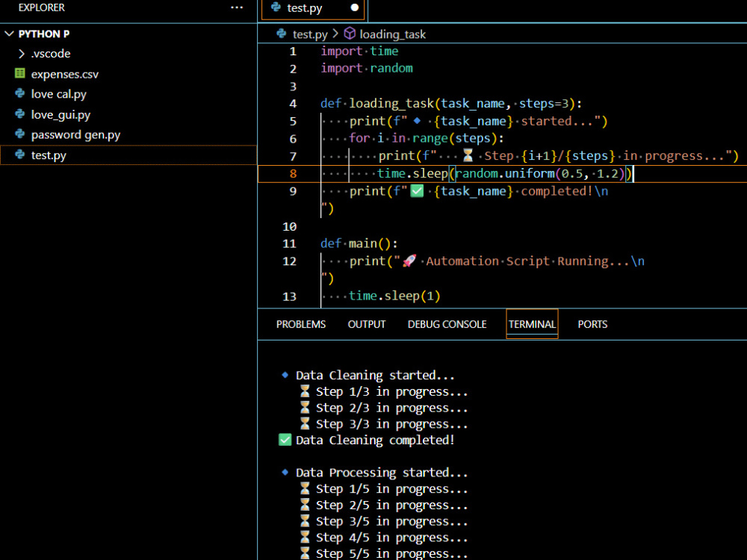Viewport: 747px width, 560px height.
Task: Switch to the test.py editor tab
Action: pos(313,9)
